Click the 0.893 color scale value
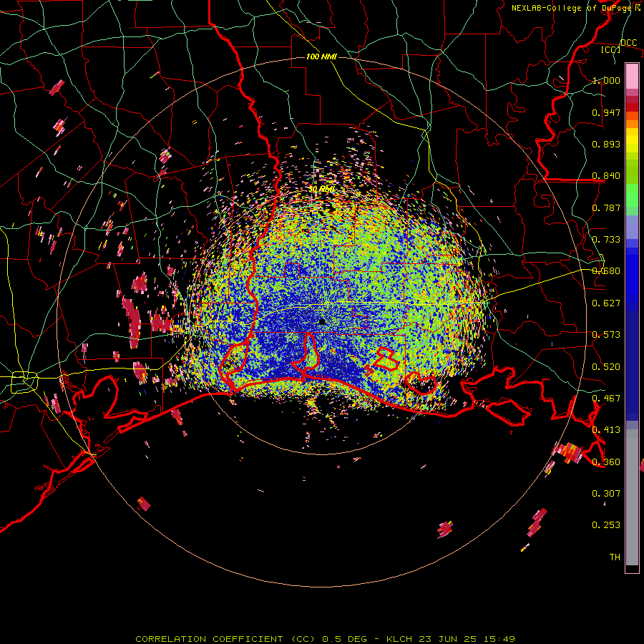The width and height of the screenshot is (644, 644). pos(606,144)
